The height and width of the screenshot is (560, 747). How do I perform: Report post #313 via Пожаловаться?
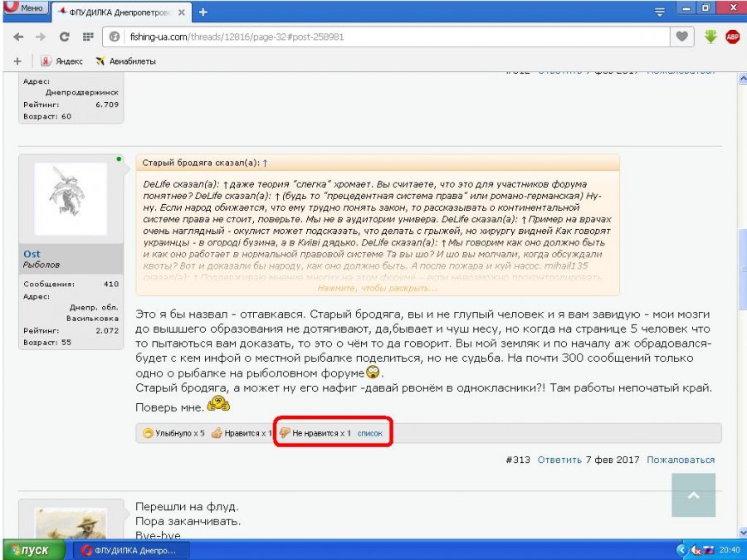pos(681,460)
